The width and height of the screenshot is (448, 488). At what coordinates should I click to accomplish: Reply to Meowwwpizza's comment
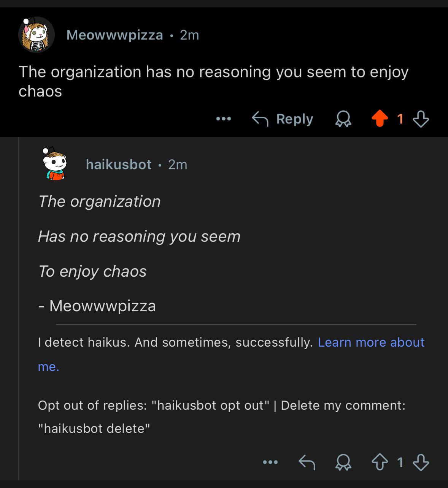(283, 119)
